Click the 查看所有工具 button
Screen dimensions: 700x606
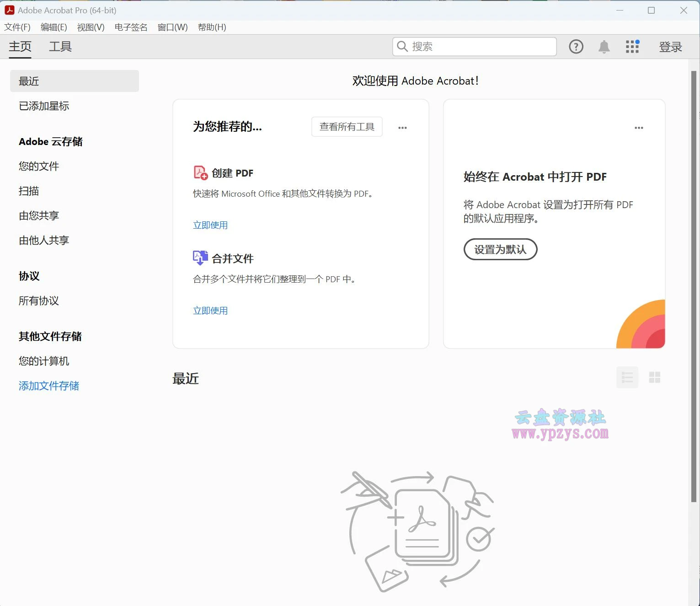pyautogui.click(x=347, y=127)
